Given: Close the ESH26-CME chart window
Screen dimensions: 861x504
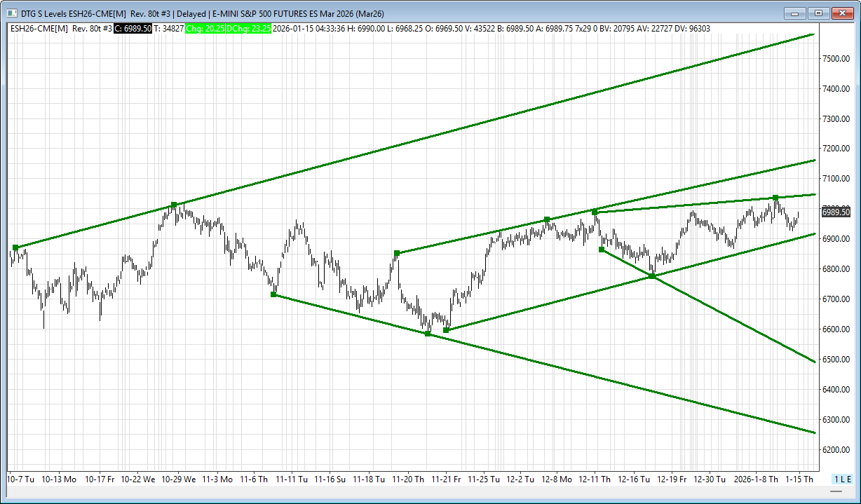Looking at the screenshot, I should point(841,13).
